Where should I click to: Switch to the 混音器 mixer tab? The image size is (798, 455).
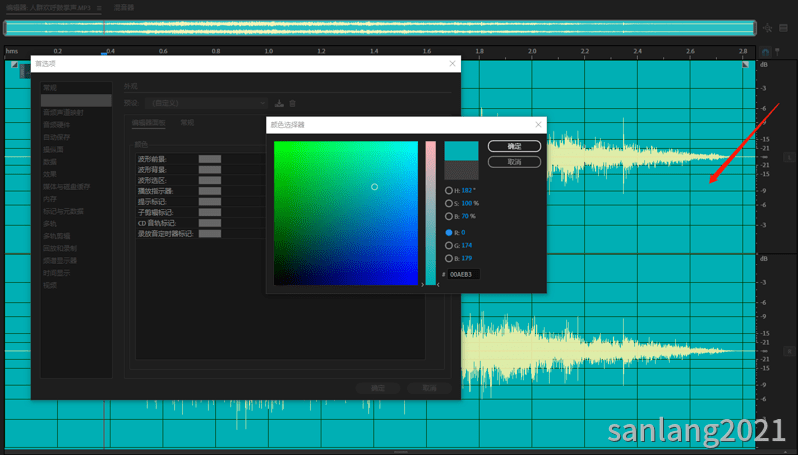click(124, 8)
